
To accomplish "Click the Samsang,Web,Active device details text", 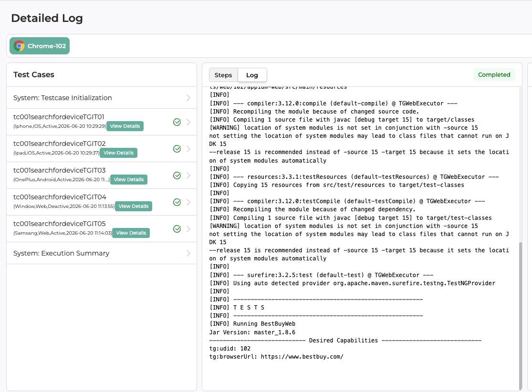I will click(x=63, y=233).
